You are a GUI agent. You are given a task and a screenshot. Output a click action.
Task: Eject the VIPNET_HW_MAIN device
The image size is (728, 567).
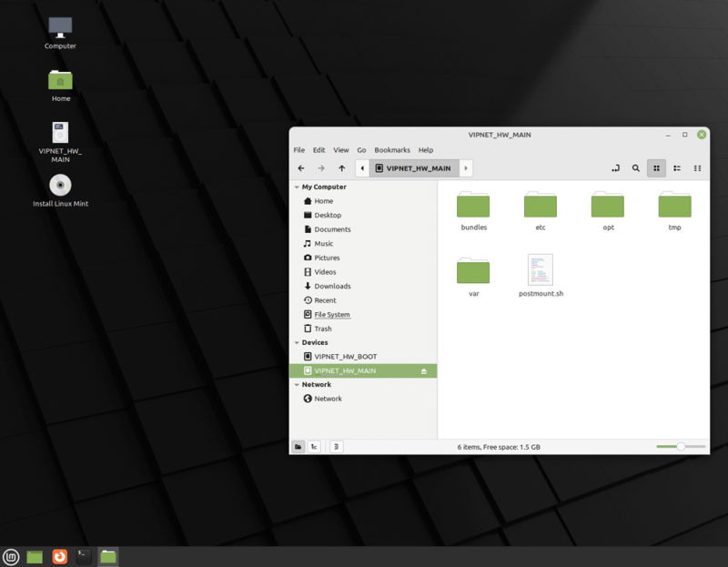click(424, 371)
